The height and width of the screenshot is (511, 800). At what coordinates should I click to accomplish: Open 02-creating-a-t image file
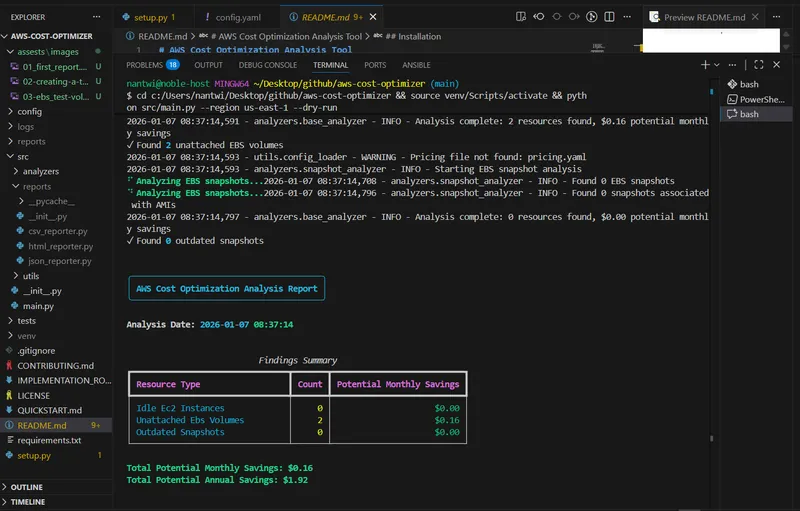pyautogui.click(x=56, y=81)
